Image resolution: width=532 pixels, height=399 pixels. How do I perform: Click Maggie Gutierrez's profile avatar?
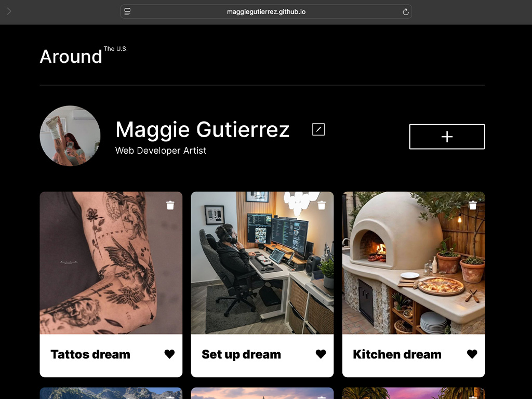click(x=70, y=136)
